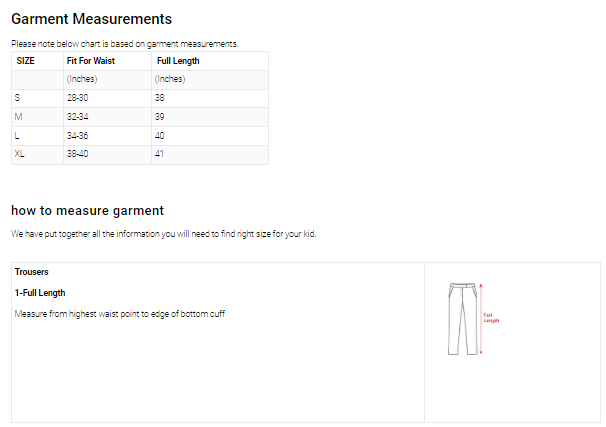The width and height of the screenshot is (606, 427).
Task: Select the 32-34 waist value
Action: 78,116
